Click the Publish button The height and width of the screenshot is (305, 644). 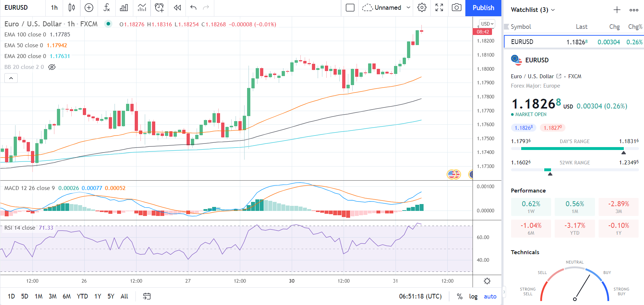pyautogui.click(x=483, y=8)
